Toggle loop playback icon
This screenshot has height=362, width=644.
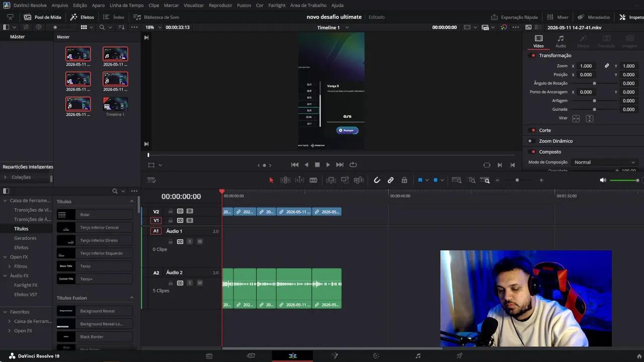(353, 165)
